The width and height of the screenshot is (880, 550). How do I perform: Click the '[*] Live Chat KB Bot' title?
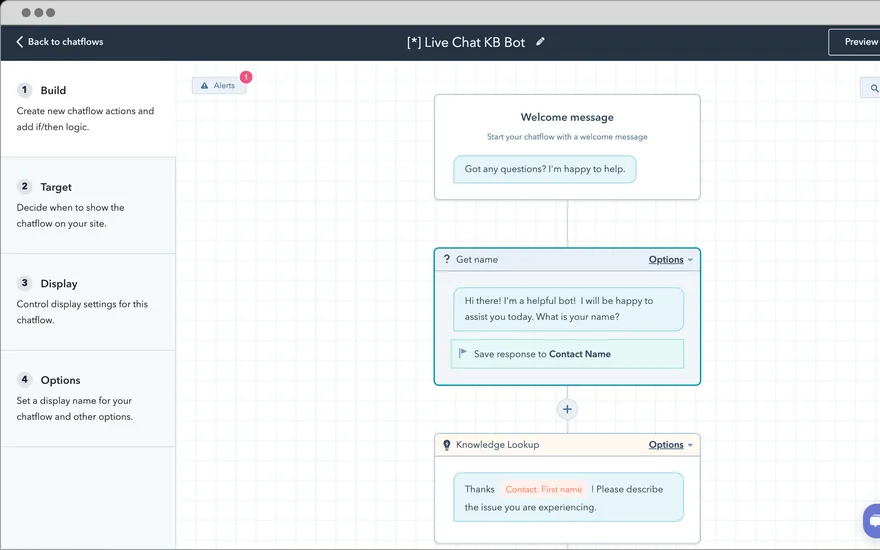pyautogui.click(x=466, y=42)
